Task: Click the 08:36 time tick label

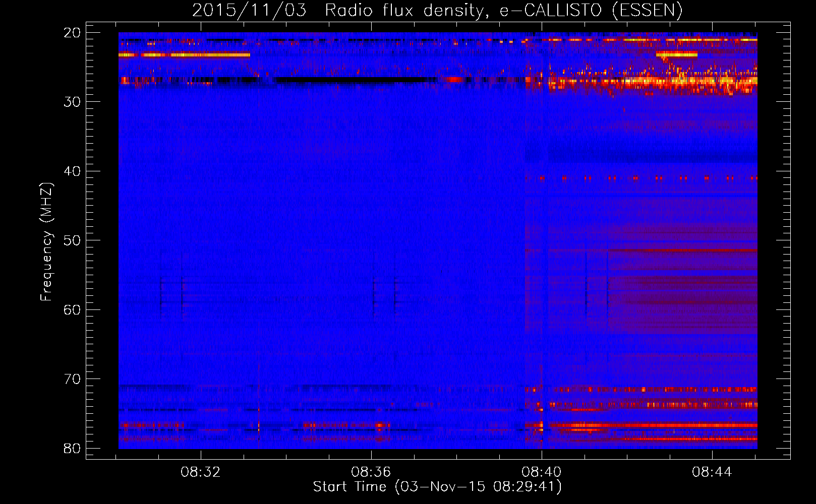Action: click(x=371, y=472)
